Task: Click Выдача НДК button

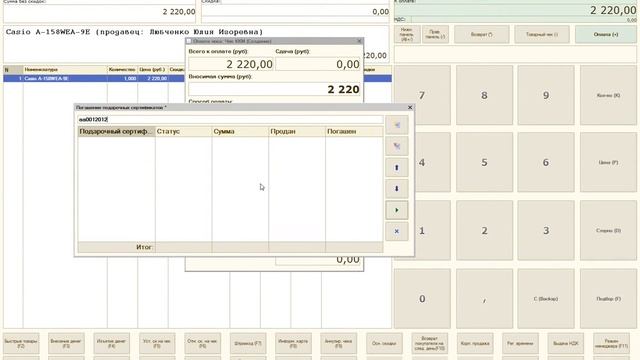Action: (x=566, y=343)
